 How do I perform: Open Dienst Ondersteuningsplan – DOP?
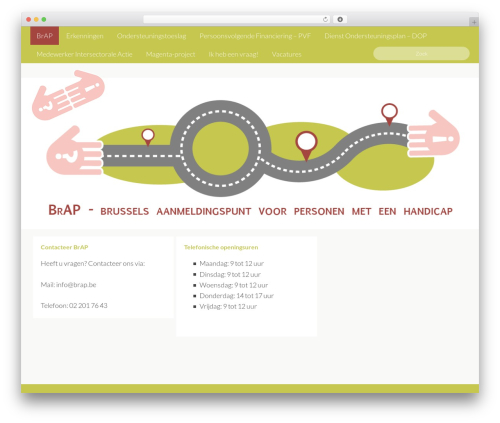376,36
